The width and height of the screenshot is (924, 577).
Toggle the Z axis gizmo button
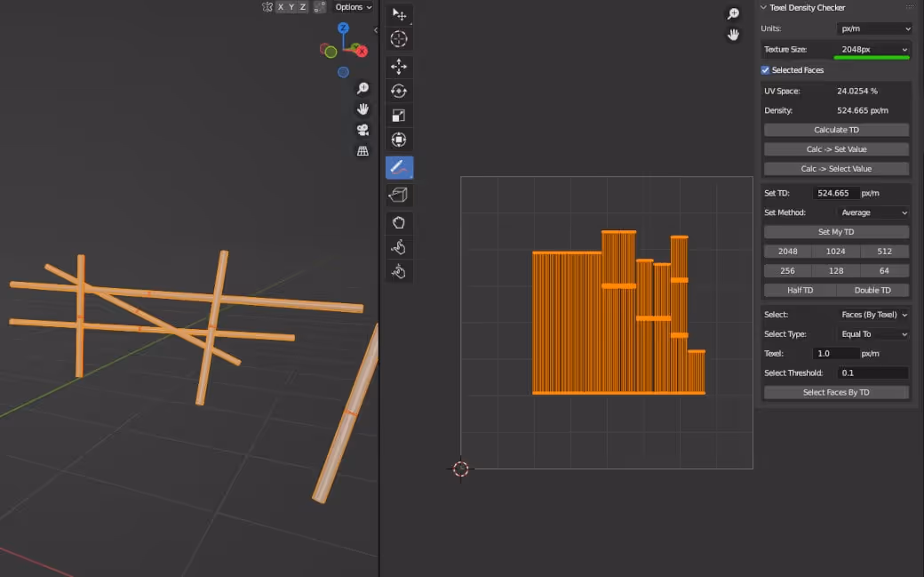(303, 7)
